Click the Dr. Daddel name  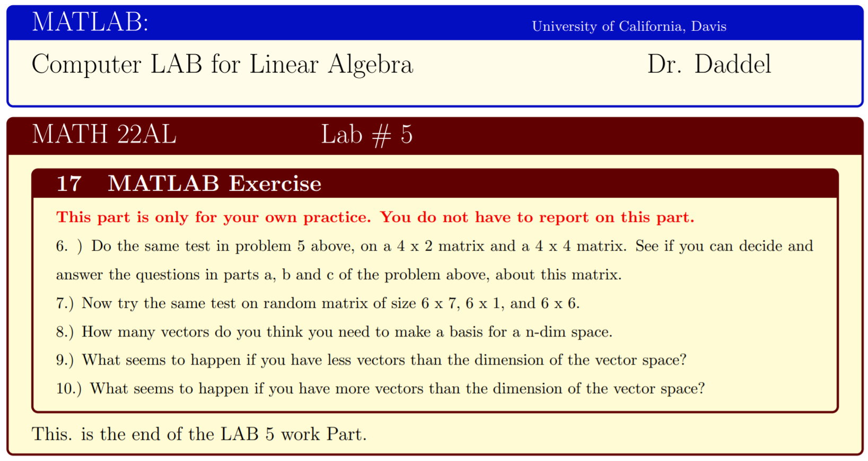(x=709, y=65)
